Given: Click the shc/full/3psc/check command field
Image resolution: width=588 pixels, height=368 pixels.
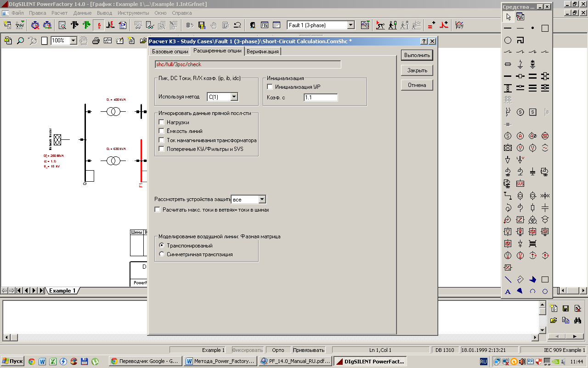Looking at the screenshot, I should [x=248, y=64].
